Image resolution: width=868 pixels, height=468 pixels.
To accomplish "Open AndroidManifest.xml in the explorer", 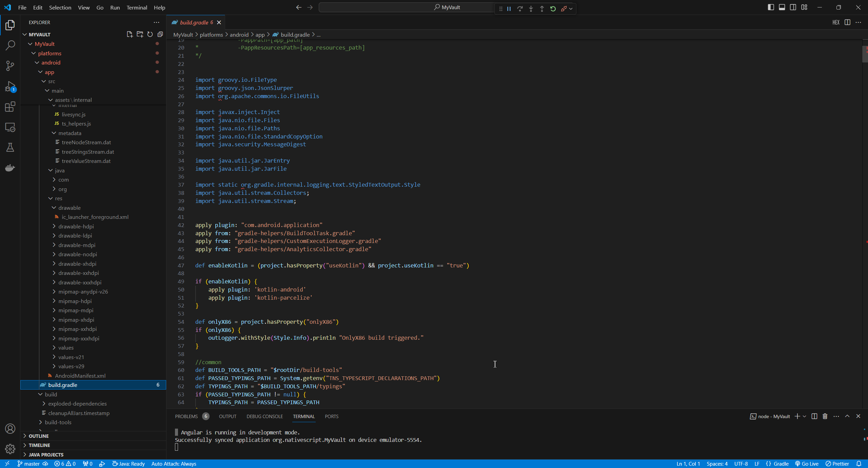I will click(x=80, y=376).
